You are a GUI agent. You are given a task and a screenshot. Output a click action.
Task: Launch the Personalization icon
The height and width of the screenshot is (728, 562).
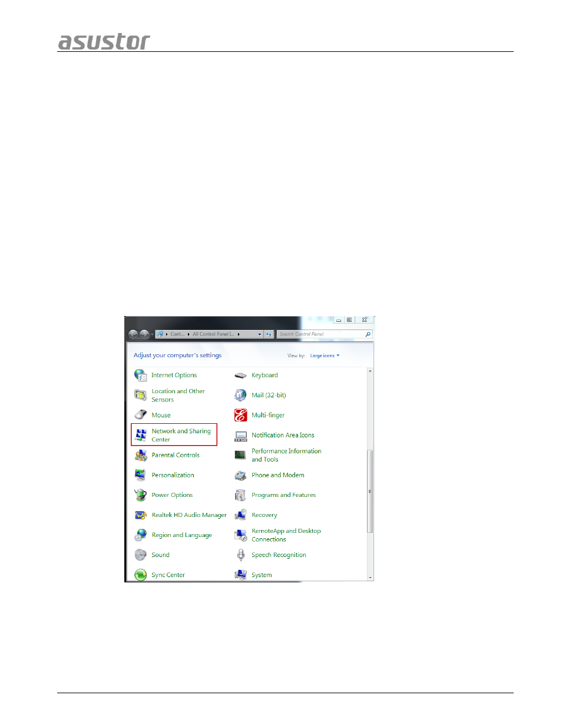(x=140, y=475)
